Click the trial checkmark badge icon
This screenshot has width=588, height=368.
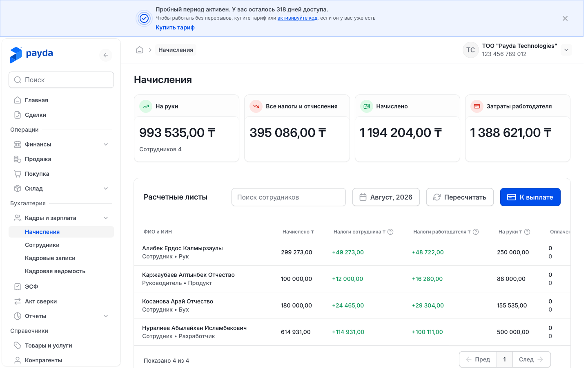(x=144, y=18)
